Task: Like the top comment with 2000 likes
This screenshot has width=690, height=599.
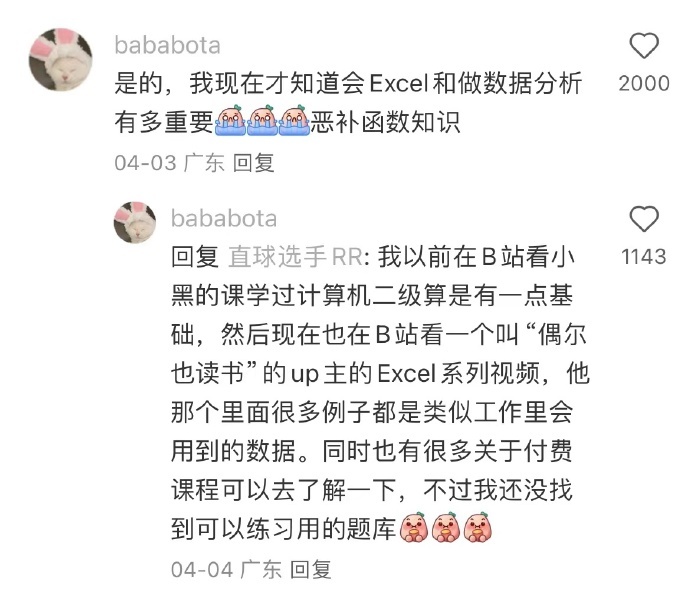Action: pos(644,45)
